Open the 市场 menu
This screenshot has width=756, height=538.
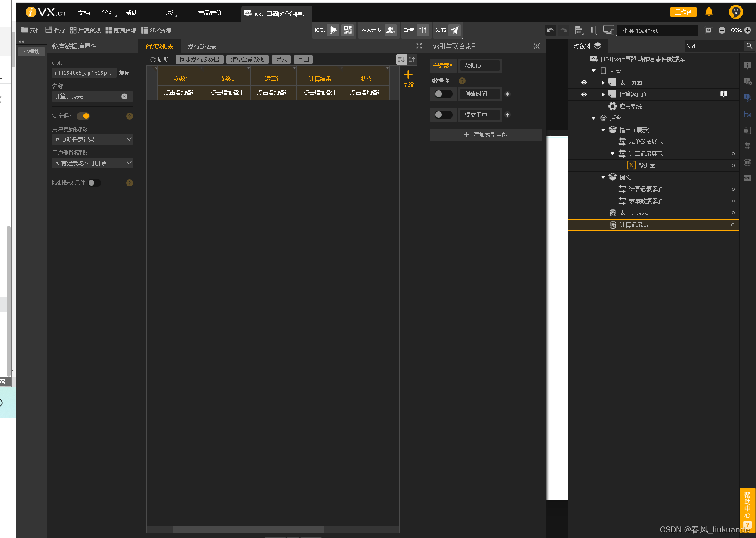pyautogui.click(x=168, y=13)
